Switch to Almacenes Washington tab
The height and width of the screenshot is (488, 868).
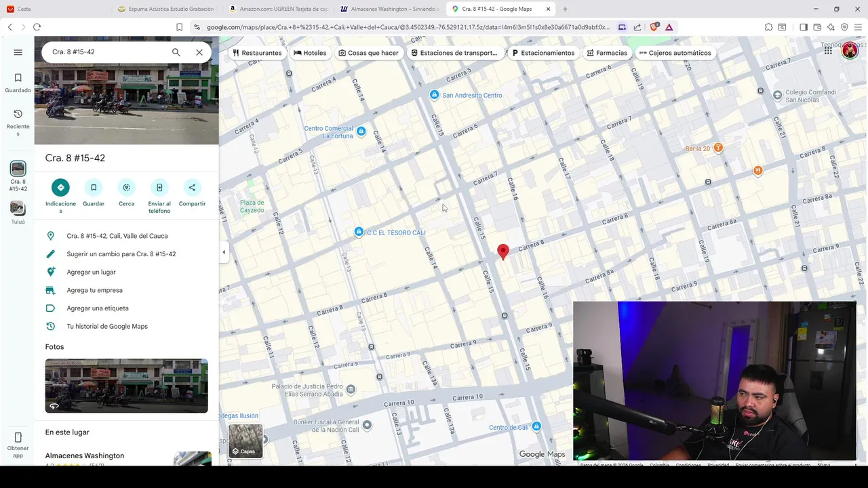pyautogui.click(x=389, y=9)
